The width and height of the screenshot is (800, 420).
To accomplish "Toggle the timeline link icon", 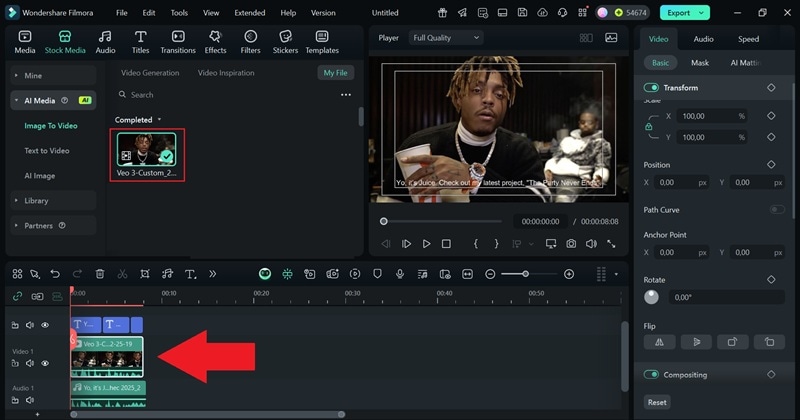I will tap(17, 297).
